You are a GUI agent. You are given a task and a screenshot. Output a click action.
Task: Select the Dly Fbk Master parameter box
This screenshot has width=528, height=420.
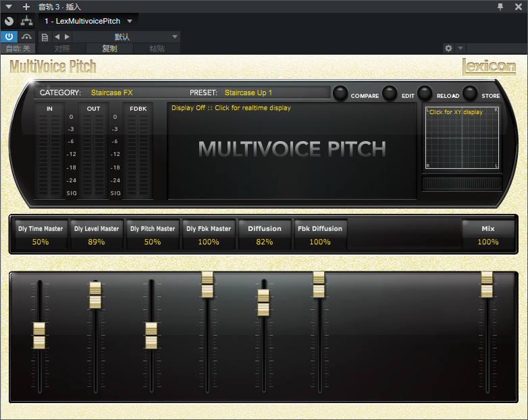point(209,234)
